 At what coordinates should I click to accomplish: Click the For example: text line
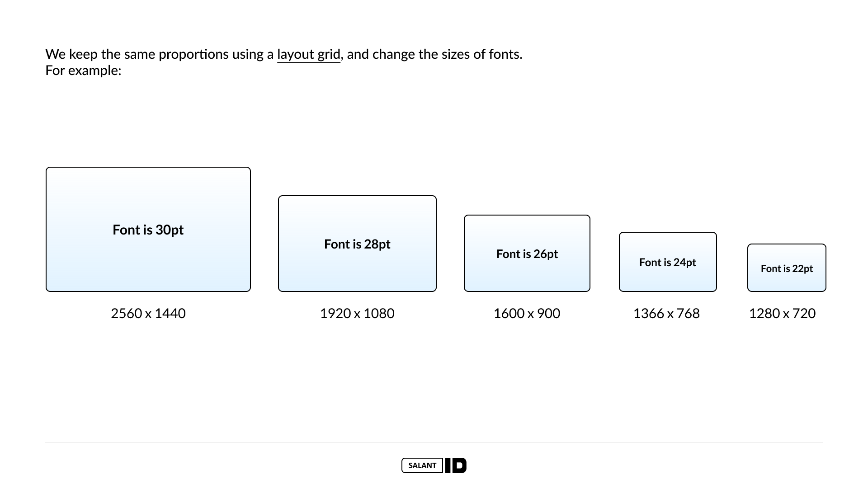(x=83, y=71)
